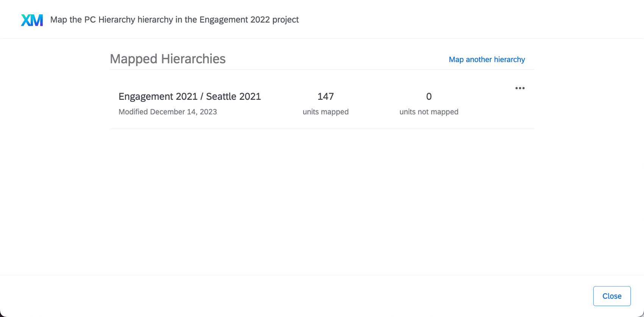Click 'PC Hierarchy' in the page title

tap(109, 20)
